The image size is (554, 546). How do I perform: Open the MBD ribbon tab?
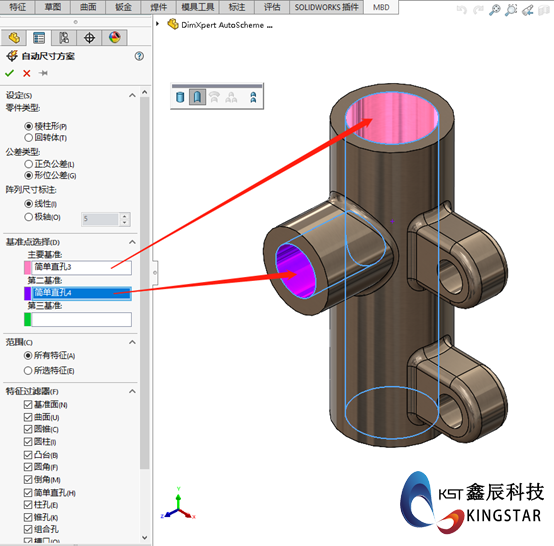(x=381, y=7)
